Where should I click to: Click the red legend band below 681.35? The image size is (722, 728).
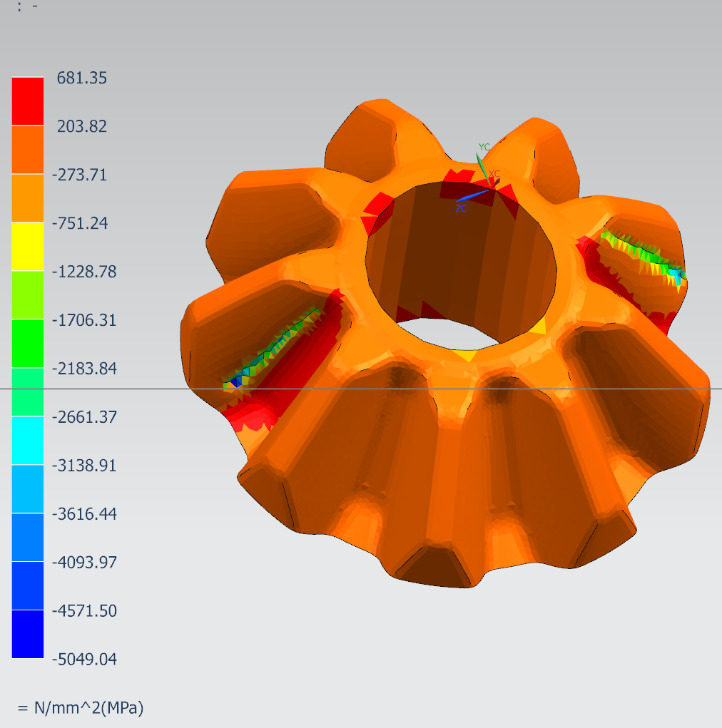tap(27, 101)
